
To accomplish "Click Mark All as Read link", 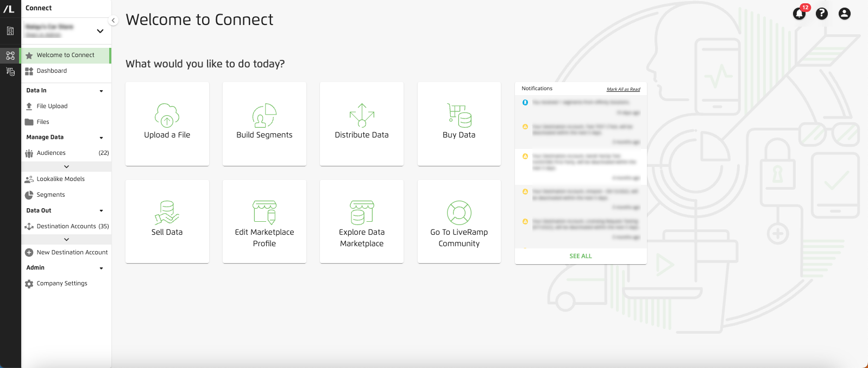I will pos(624,89).
